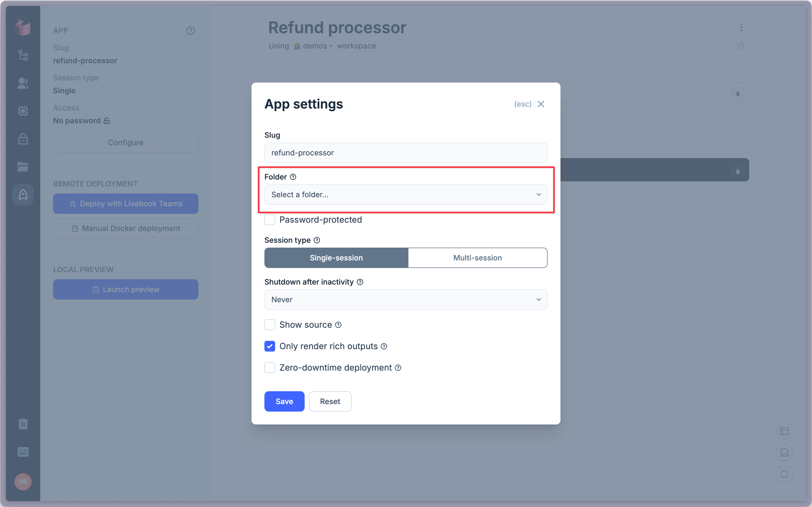812x507 pixels.
Task: Open keyboard shortcuts via the keyboard icon
Action: tap(23, 452)
